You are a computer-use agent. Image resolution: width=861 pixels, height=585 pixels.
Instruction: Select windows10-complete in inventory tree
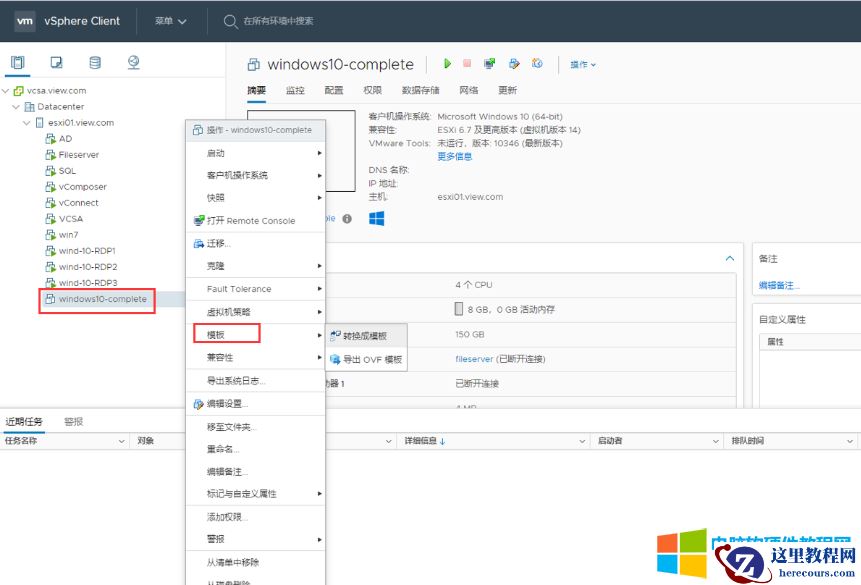pyautogui.click(x=102, y=299)
